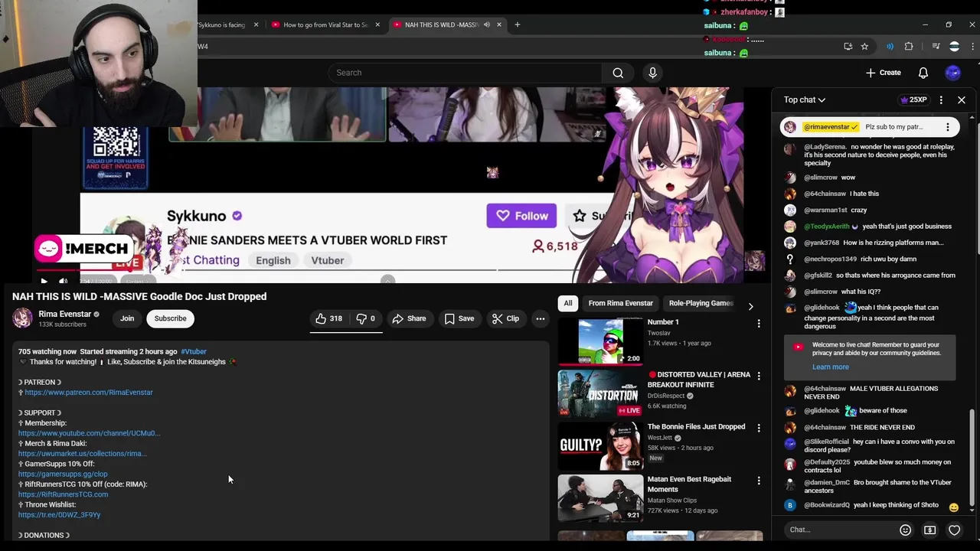Open the RiftRunnersTCG.com link
The width and height of the screenshot is (980, 551).
pyautogui.click(x=63, y=494)
